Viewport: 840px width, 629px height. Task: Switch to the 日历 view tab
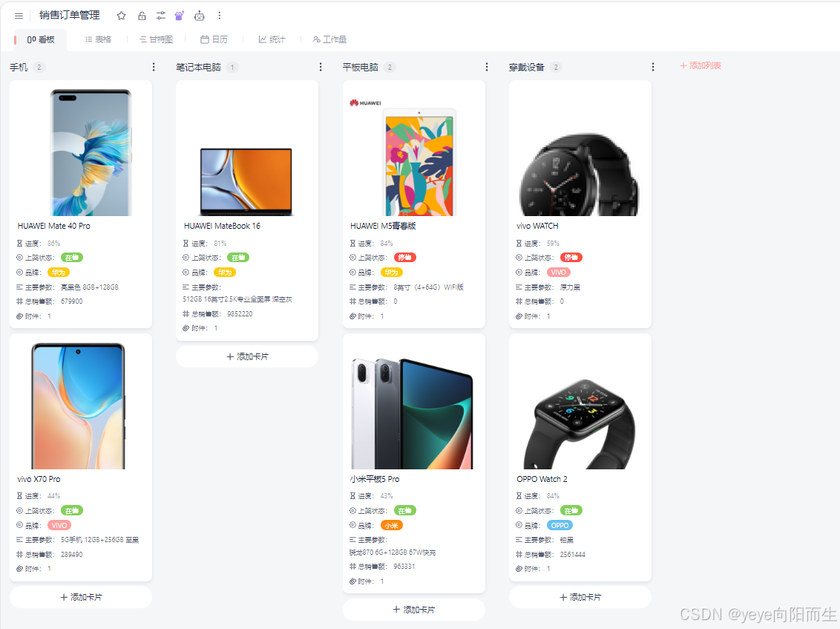[x=214, y=39]
